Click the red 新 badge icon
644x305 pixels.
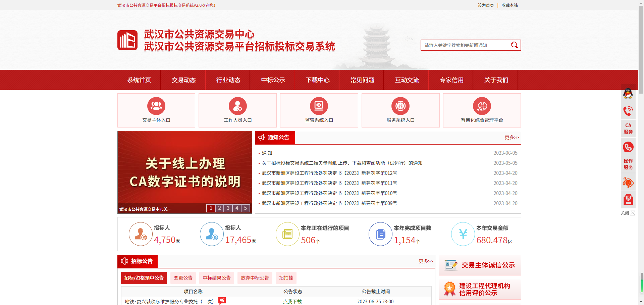tap(222, 301)
